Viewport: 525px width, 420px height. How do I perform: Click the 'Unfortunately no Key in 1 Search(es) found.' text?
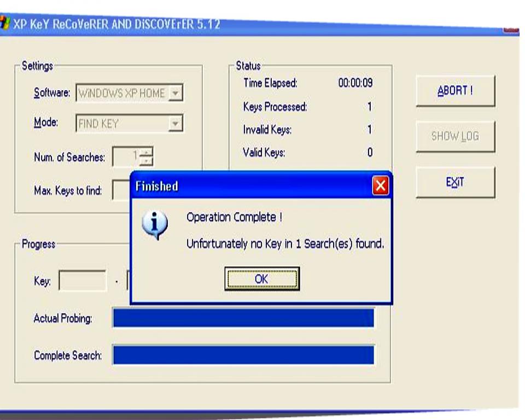click(285, 243)
